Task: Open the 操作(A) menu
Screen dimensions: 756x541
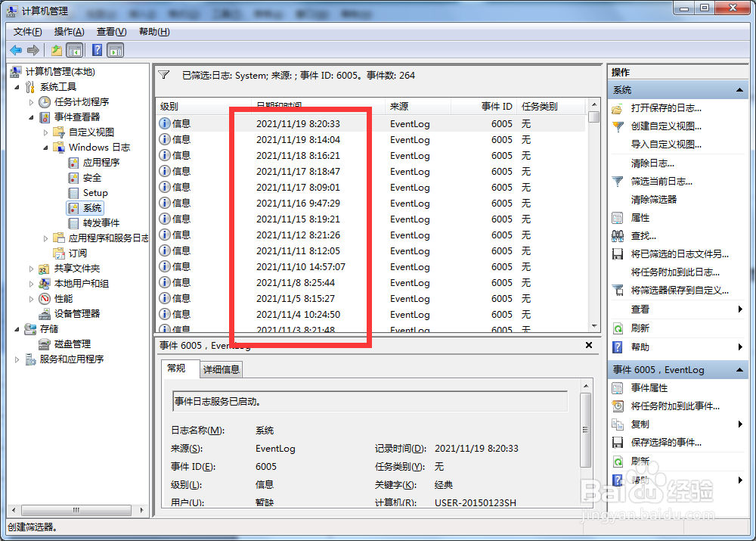Action: point(69,32)
